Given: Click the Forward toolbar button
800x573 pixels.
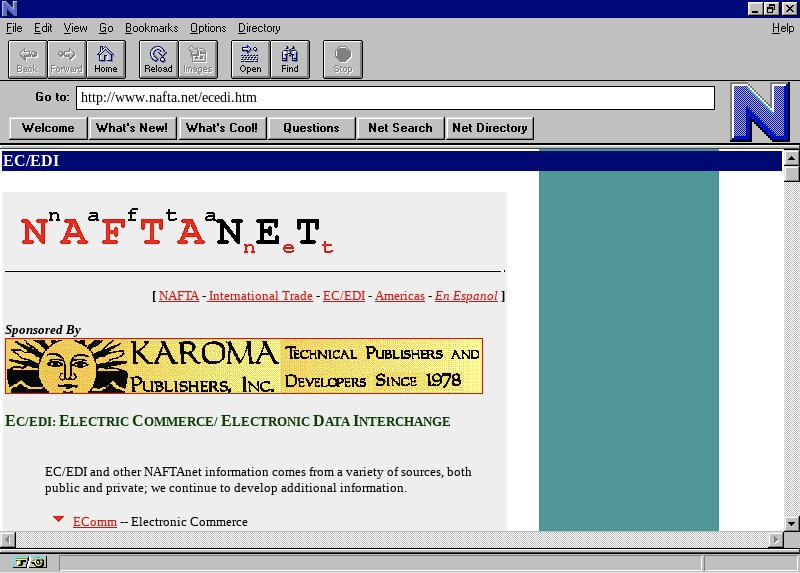Looking at the screenshot, I should pos(66,59).
